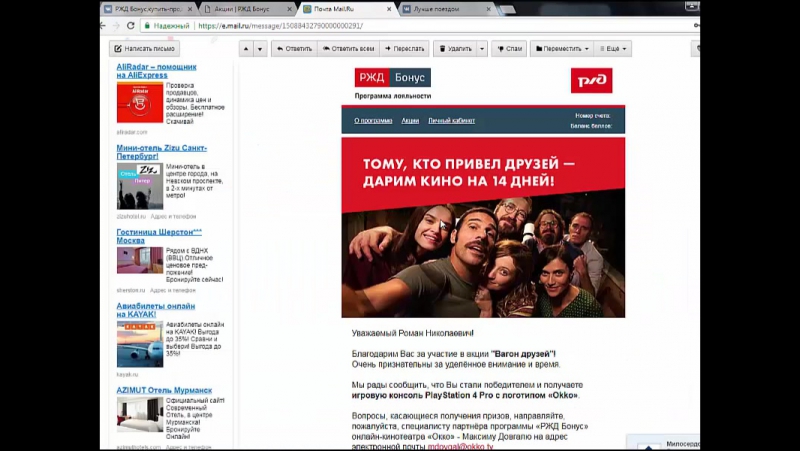Image resolution: width=800 pixels, height=451 pixels.
Task: Click the RZD red logo in email header
Action: [591, 80]
